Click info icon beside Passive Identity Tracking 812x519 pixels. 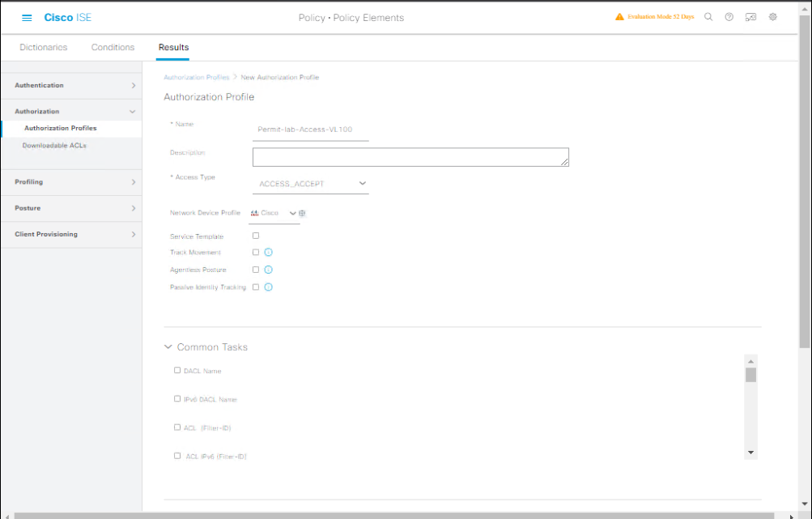click(x=268, y=287)
